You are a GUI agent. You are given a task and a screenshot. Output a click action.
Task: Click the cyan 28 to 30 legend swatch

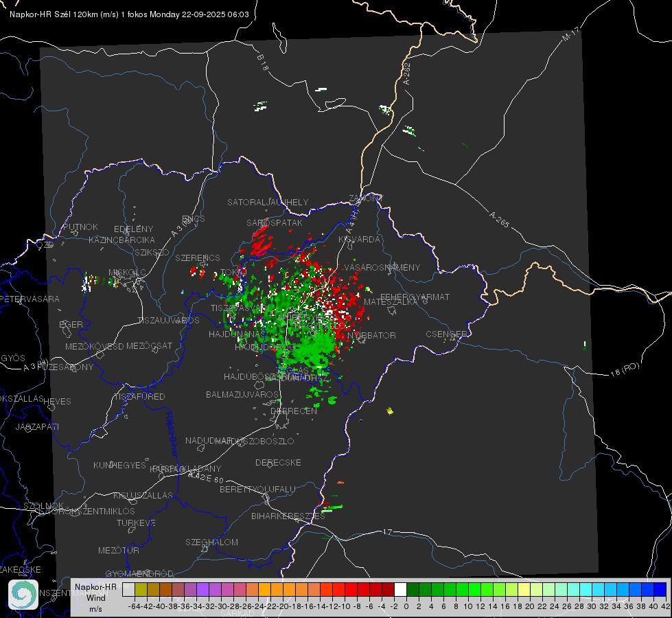(586, 589)
